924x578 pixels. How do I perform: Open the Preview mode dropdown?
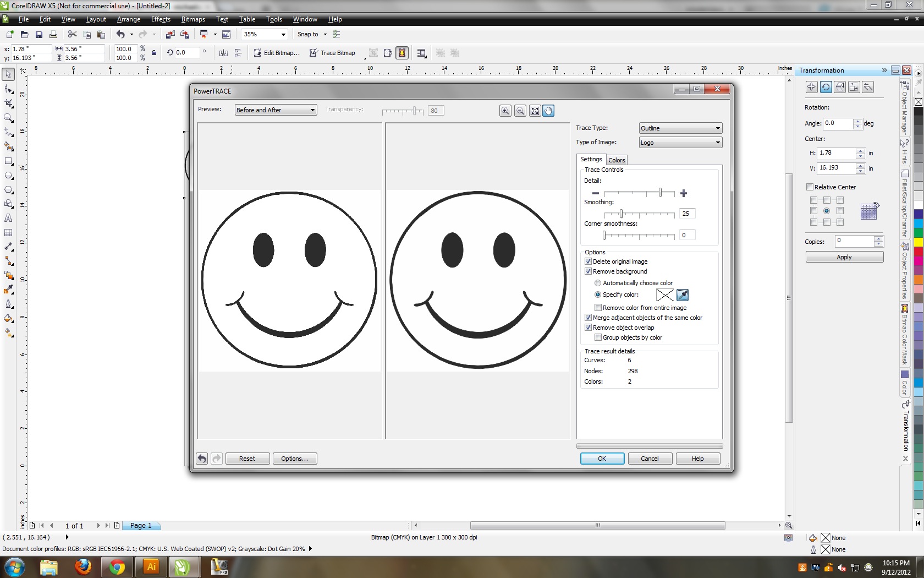tap(276, 110)
